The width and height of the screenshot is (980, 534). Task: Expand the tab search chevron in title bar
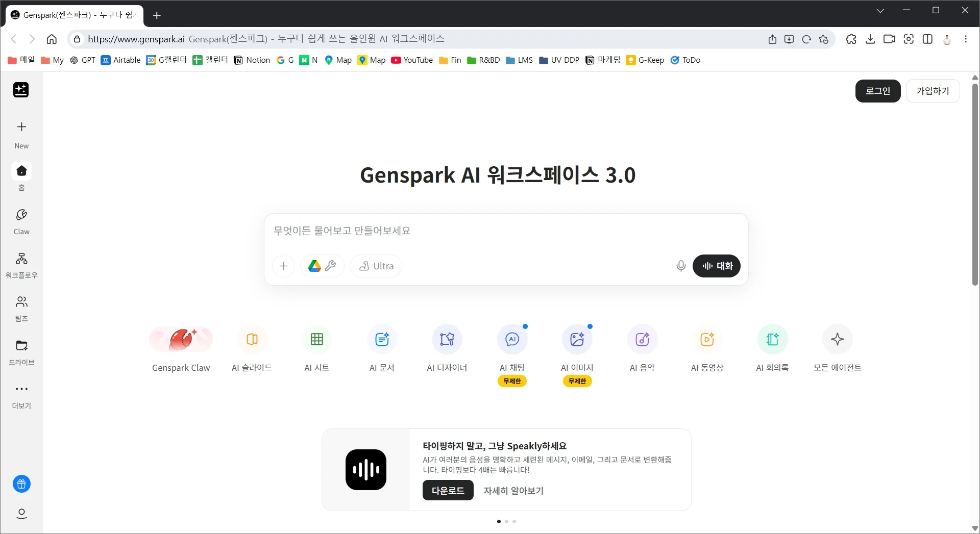[880, 10]
